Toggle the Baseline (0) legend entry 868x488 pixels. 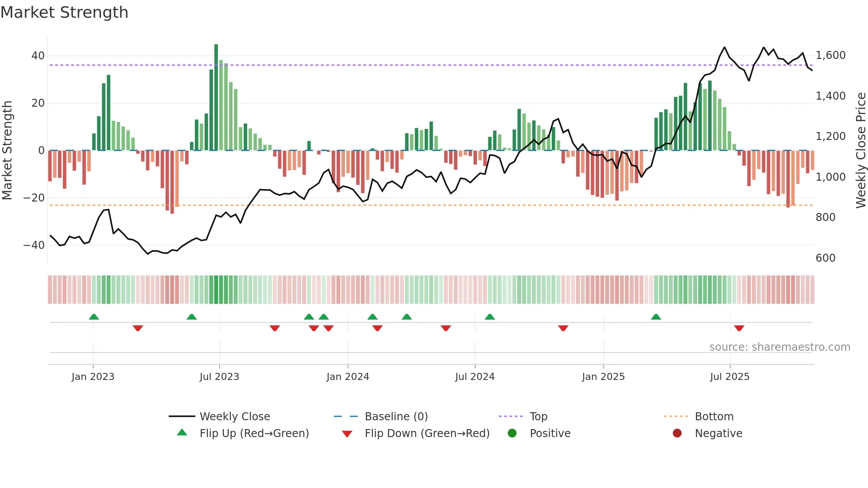pyautogui.click(x=381, y=416)
